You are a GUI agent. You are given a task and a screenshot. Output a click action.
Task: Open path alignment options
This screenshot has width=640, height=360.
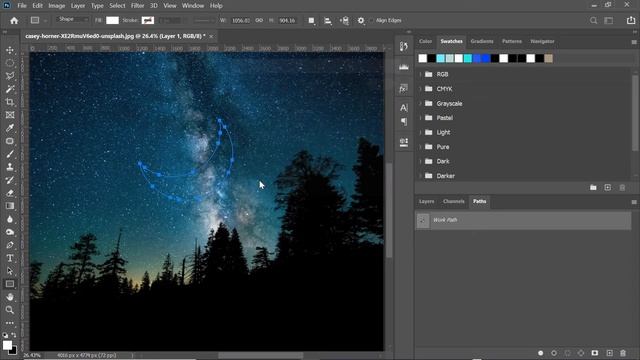(x=328, y=20)
